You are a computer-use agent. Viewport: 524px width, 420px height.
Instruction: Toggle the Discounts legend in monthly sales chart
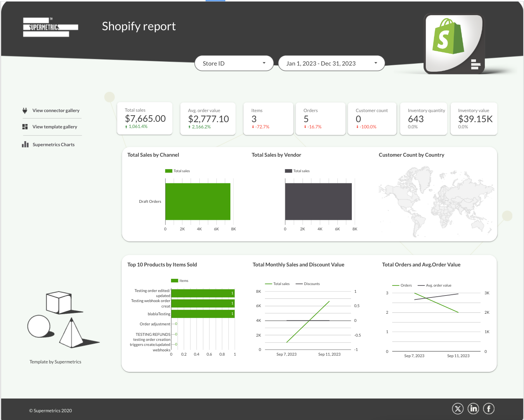[x=308, y=283]
